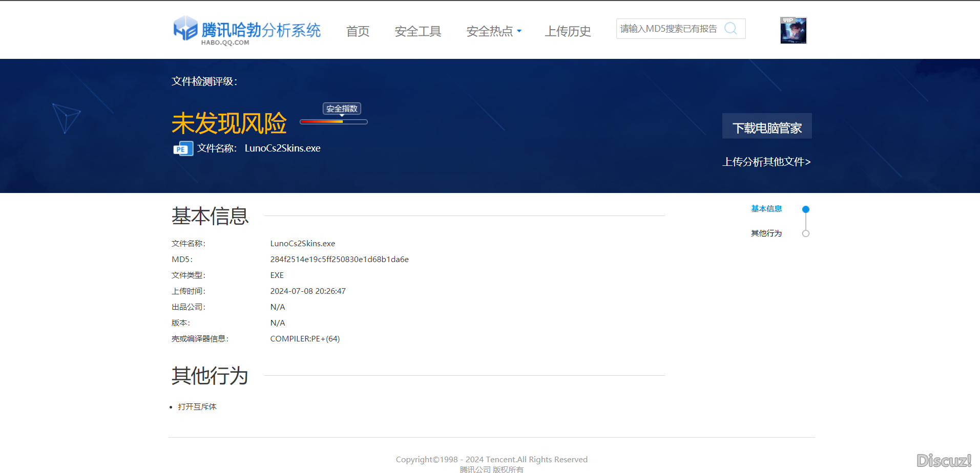Click the Tencent Habo cube logo
The height and width of the screenshot is (473, 980).
click(185, 28)
